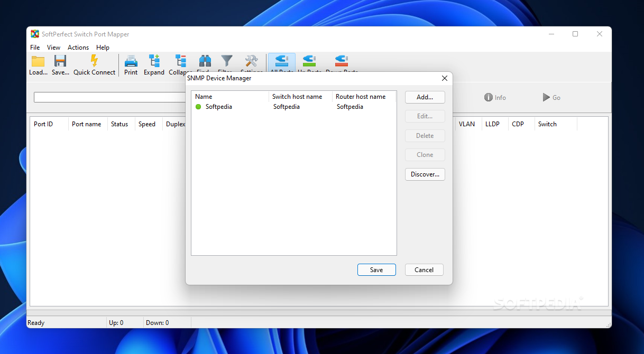
Task: Click the green status dot beside Softpedia
Action: pos(198,107)
